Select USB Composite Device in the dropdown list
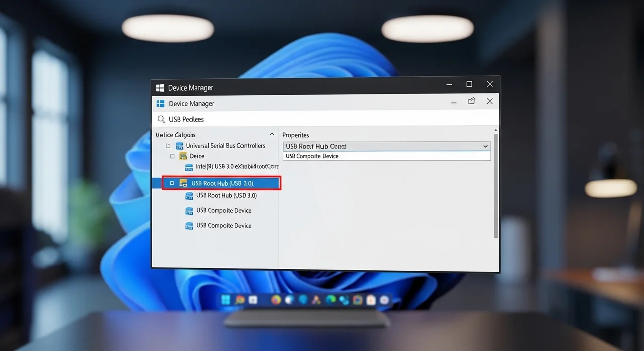644x351 pixels. 312,156
